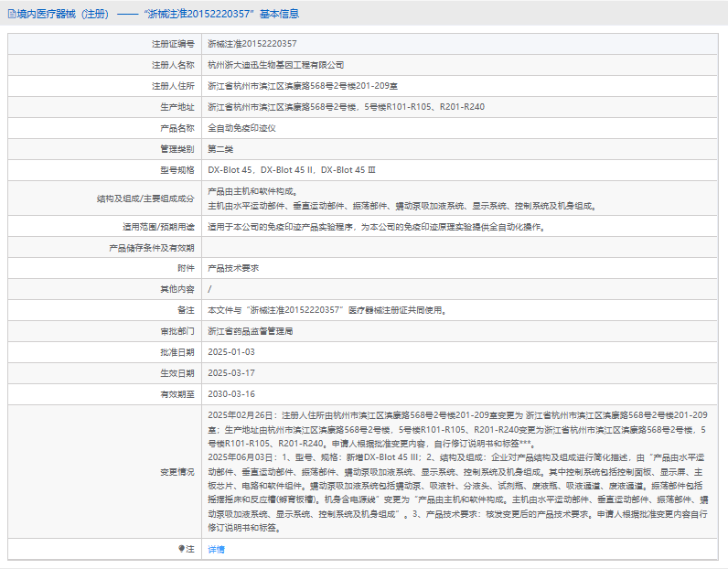Select the remark text 本文件与…医疗器械注册证共同使用
The width and height of the screenshot is (728, 569).
tap(327, 310)
